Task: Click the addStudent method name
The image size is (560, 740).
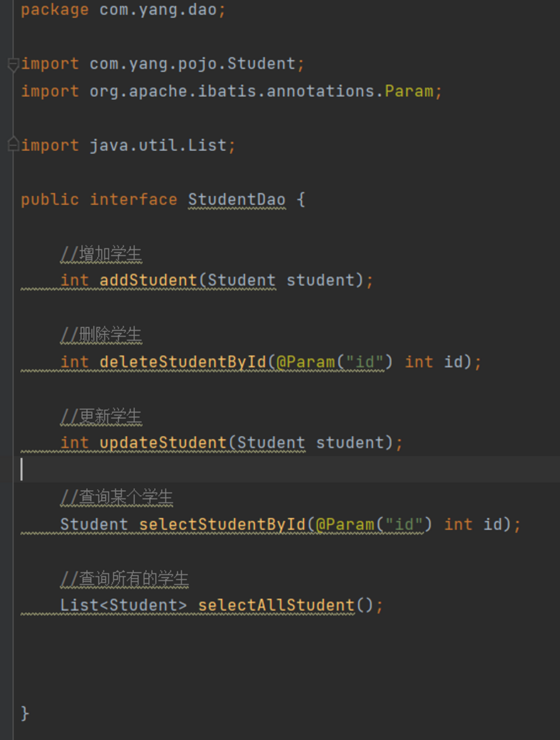Action: click(148, 280)
